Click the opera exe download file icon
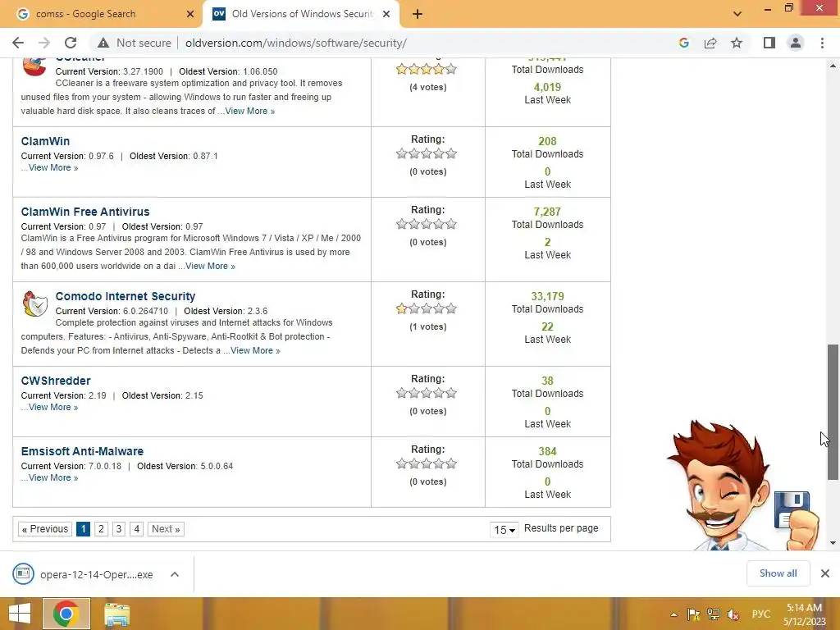The image size is (840, 630). tap(23, 573)
